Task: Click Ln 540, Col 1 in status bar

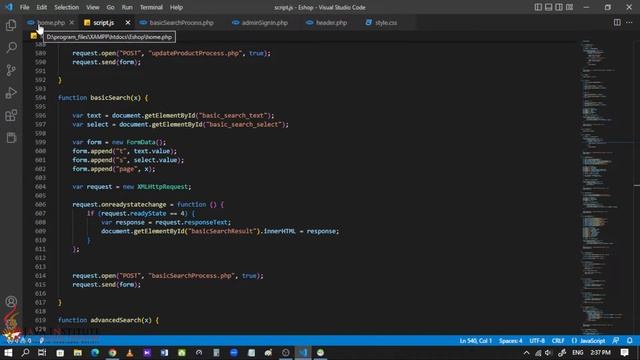Action: 476,340
